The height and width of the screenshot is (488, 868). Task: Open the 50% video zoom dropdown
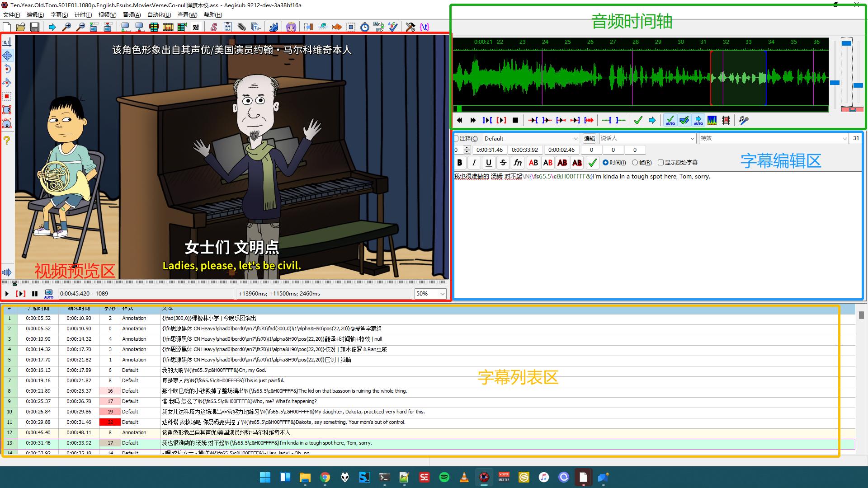[x=442, y=294]
